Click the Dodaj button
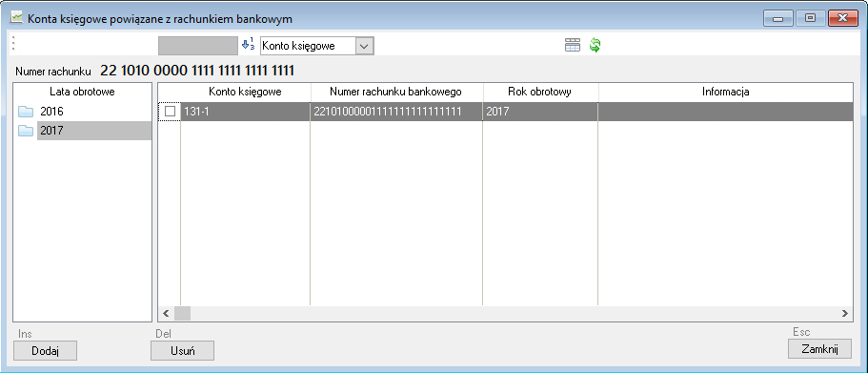The image size is (868, 373). pos(45,351)
